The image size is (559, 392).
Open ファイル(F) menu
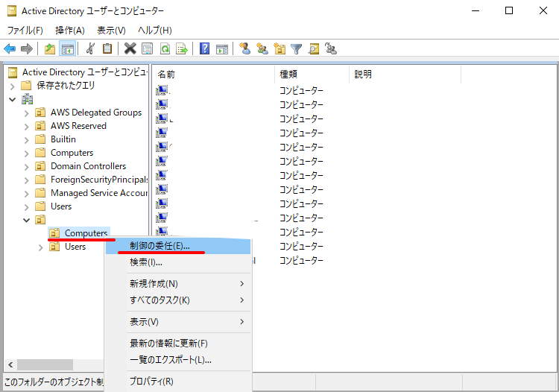[x=25, y=31]
